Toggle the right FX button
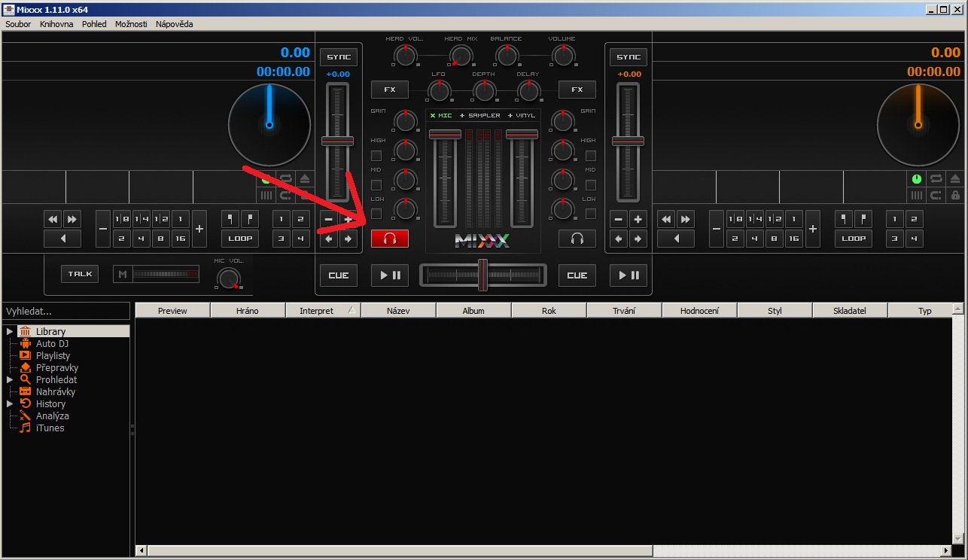 coord(577,90)
